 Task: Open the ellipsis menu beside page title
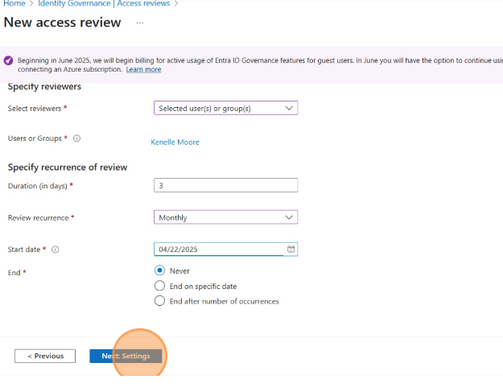140,23
